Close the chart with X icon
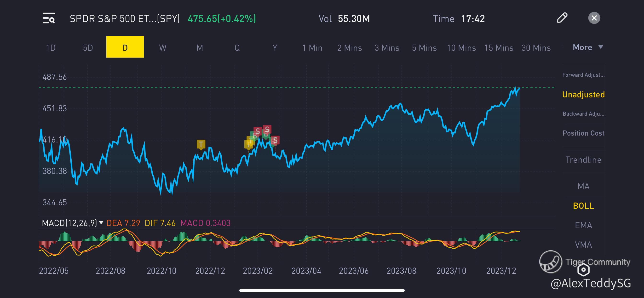The image size is (644, 298). pos(594,18)
